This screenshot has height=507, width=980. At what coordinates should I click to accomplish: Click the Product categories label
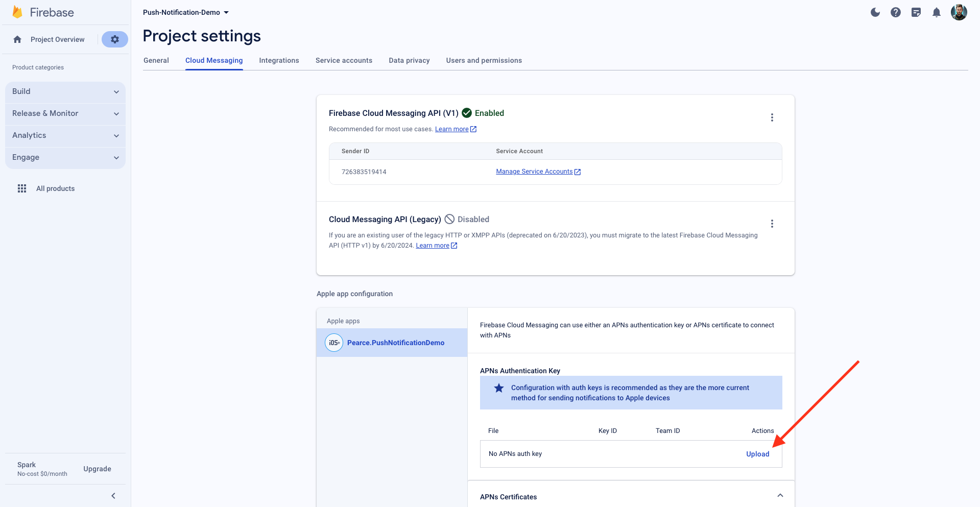[x=38, y=67]
